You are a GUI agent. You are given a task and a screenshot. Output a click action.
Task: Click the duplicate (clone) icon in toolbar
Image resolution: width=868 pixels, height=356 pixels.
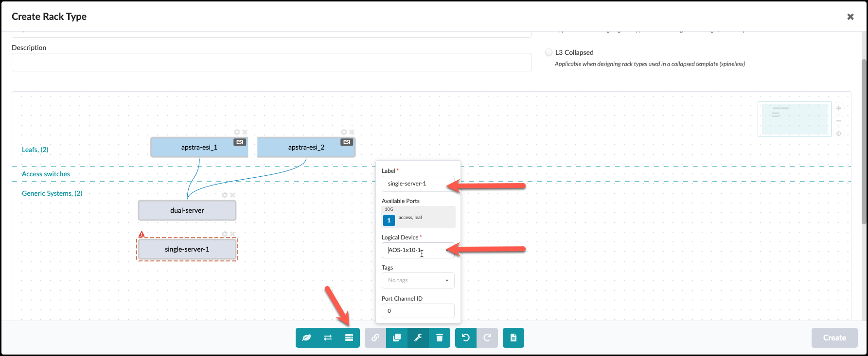[397, 338]
